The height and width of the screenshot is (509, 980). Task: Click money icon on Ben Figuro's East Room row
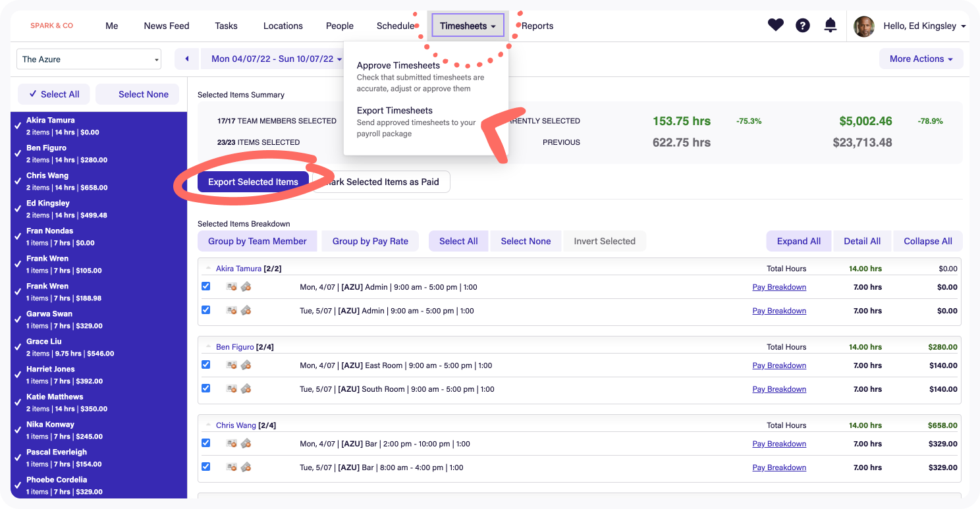coord(246,365)
